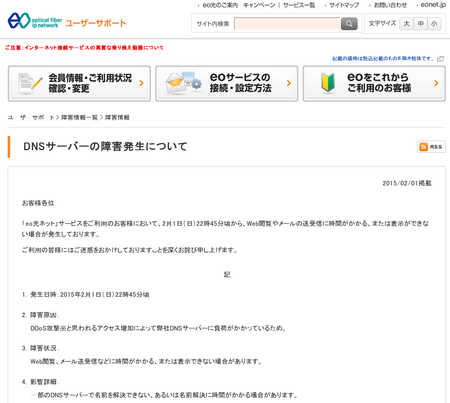Click the arrow on eoサービスの接続・設定方法 banner
The width and height of the screenshot is (450, 403).
[289, 83]
